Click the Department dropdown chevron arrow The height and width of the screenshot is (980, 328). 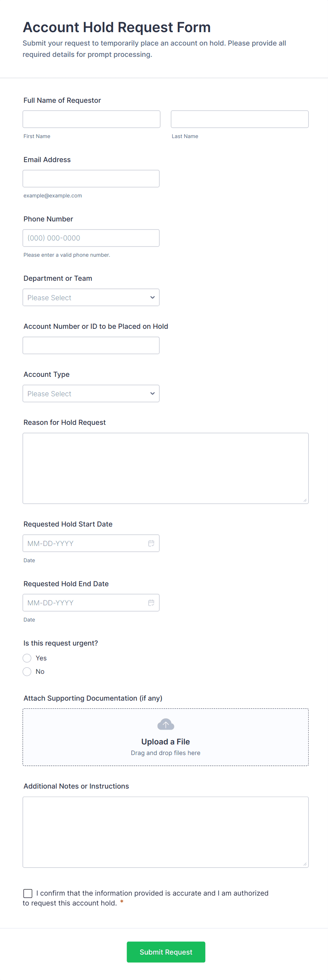[x=152, y=297]
